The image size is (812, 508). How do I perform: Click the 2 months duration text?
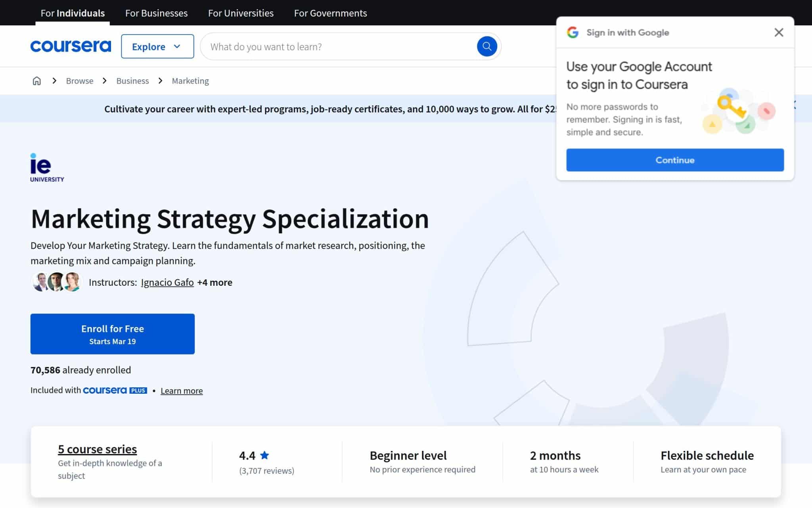[x=555, y=455]
